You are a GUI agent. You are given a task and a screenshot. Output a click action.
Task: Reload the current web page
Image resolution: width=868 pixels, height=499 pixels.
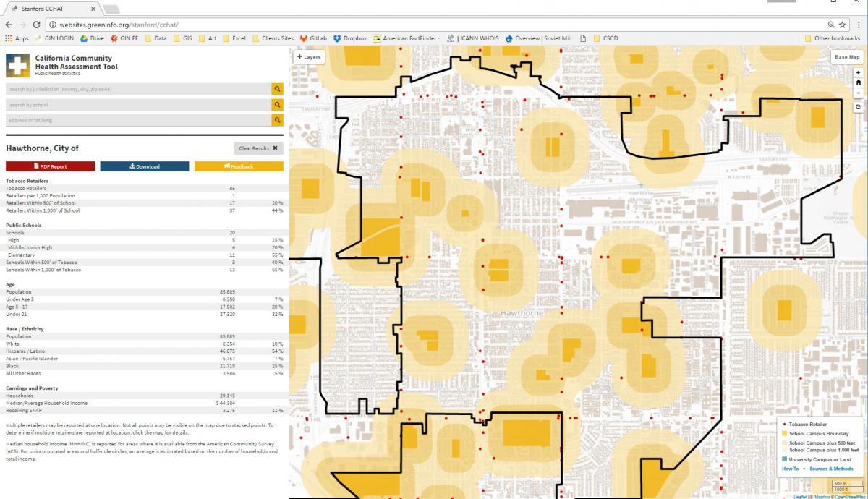37,25
